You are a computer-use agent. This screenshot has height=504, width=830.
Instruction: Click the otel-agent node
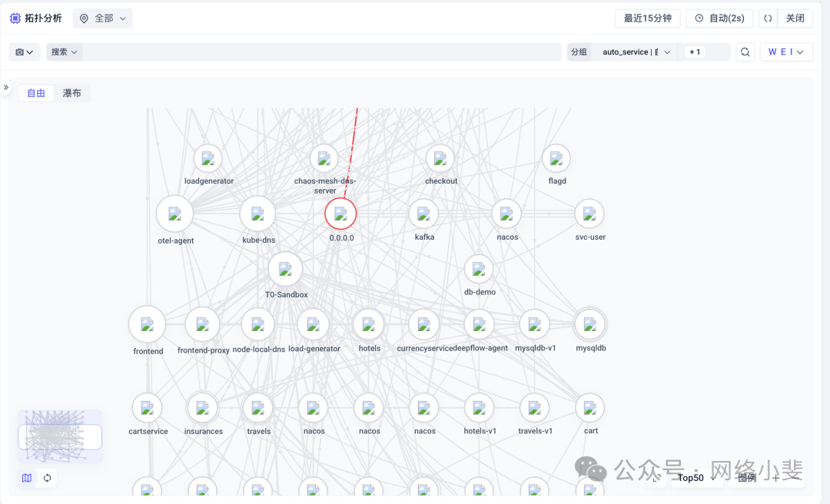174,214
